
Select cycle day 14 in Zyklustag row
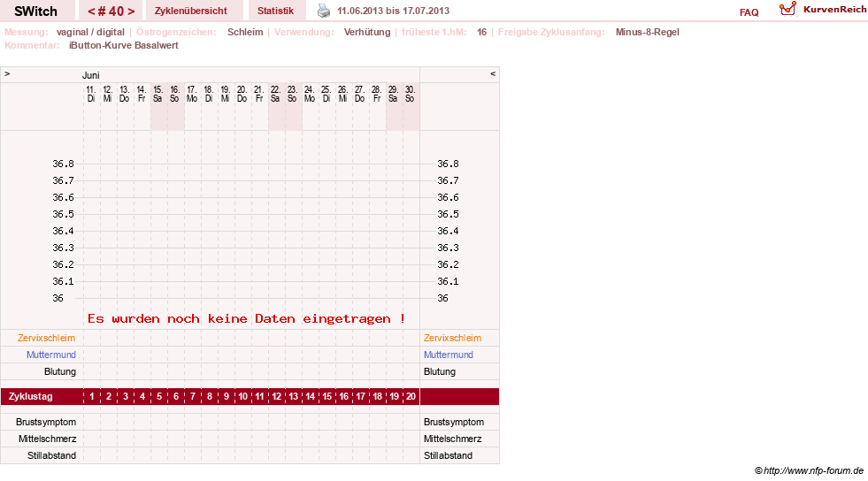coord(310,396)
